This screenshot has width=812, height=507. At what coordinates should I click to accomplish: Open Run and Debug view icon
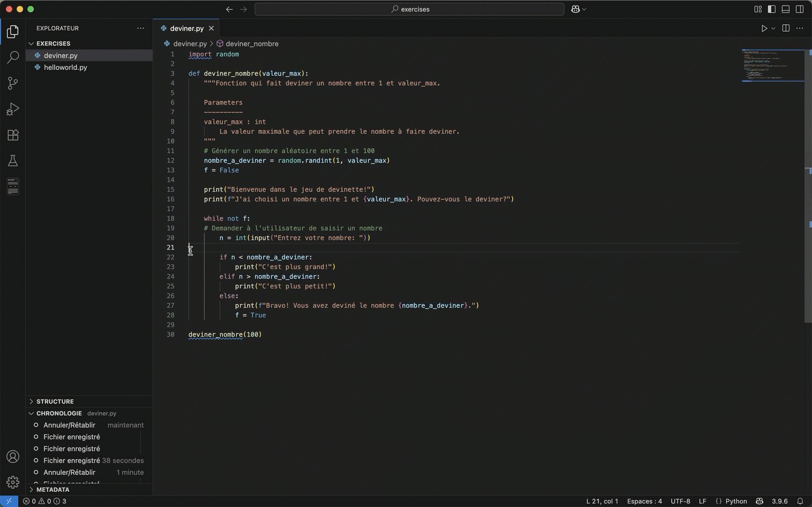(x=13, y=109)
